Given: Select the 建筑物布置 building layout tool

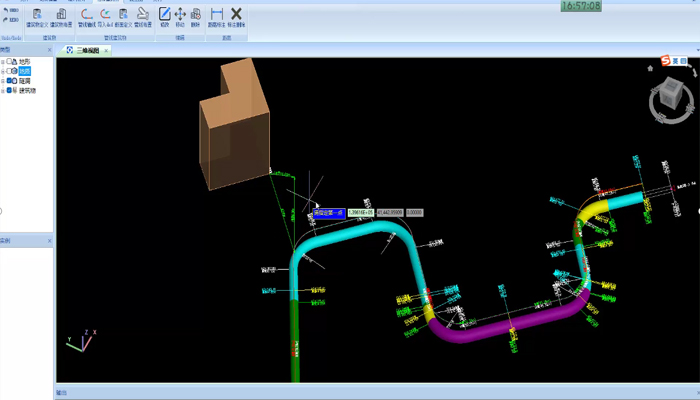Looking at the screenshot, I should [61, 16].
